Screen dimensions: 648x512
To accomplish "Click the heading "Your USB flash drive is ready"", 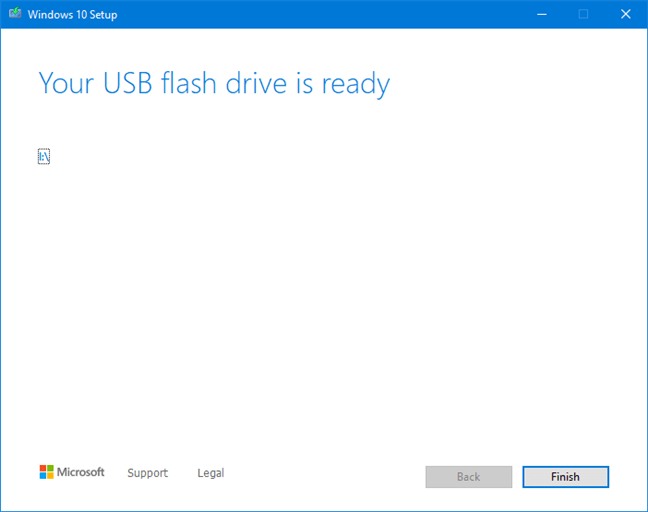I will pyautogui.click(x=214, y=84).
